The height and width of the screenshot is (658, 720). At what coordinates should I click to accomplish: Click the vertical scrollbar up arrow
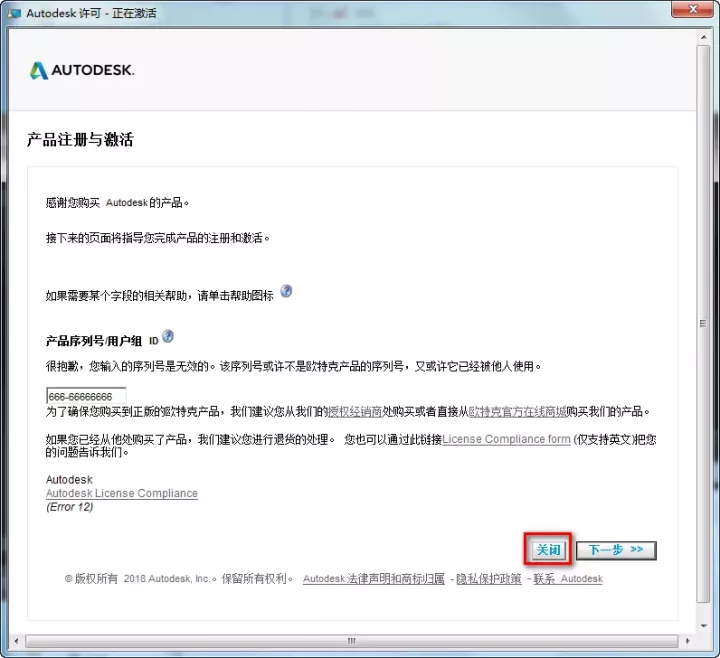coord(703,36)
